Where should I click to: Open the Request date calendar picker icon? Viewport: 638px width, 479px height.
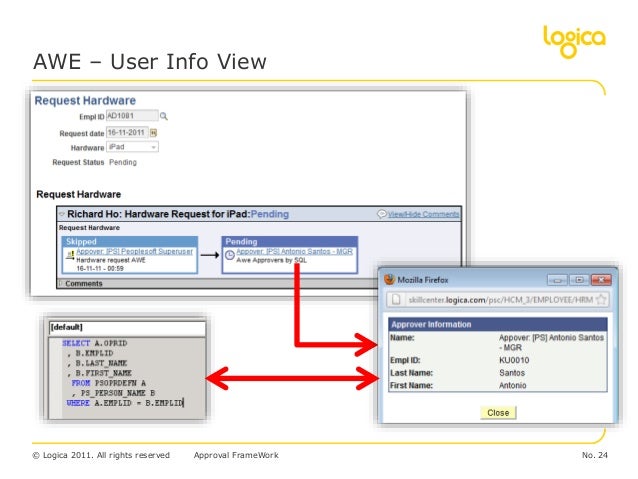pyautogui.click(x=153, y=133)
